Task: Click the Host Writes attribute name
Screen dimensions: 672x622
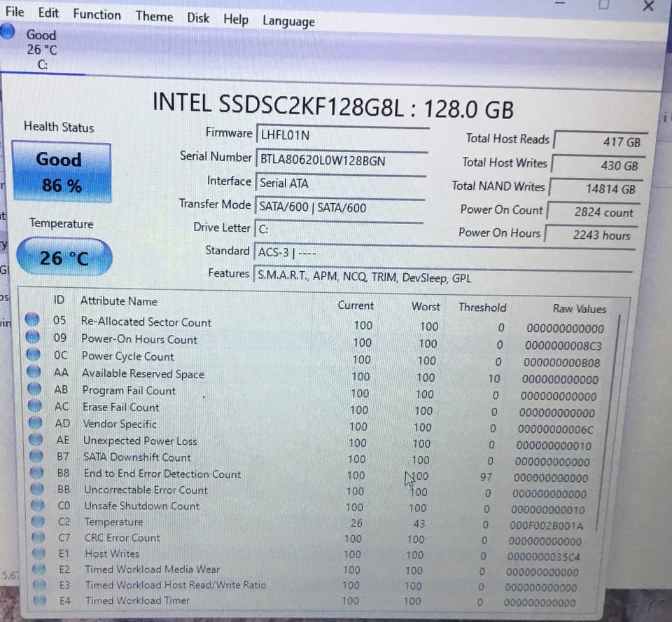Action: [112, 553]
